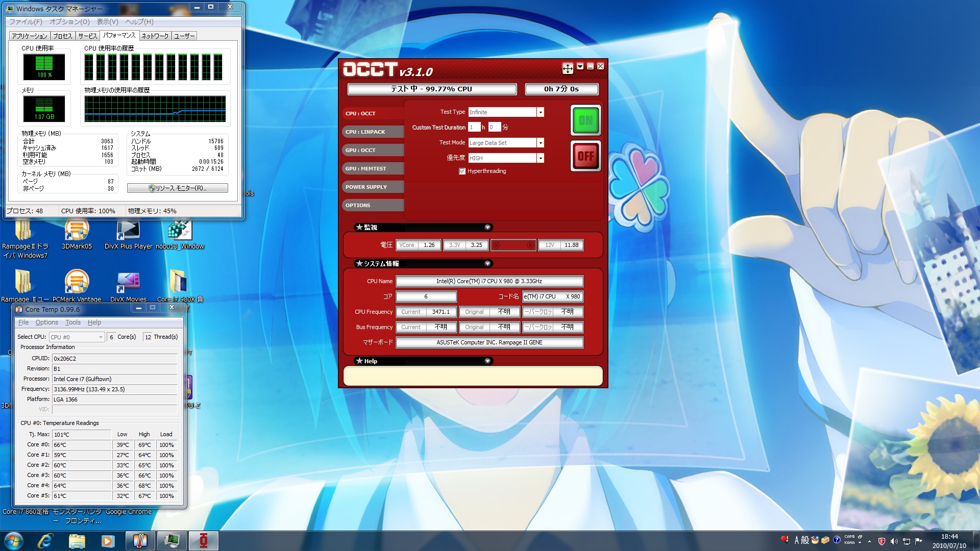Open the Test Mode dropdown
980x551 pixels.
(x=540, y=143)
